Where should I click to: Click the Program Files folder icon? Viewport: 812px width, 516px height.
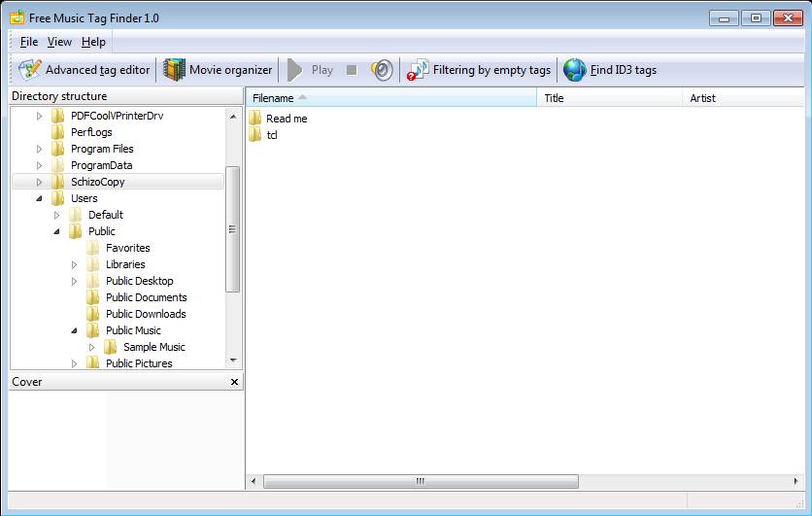(x=58, y=149)
